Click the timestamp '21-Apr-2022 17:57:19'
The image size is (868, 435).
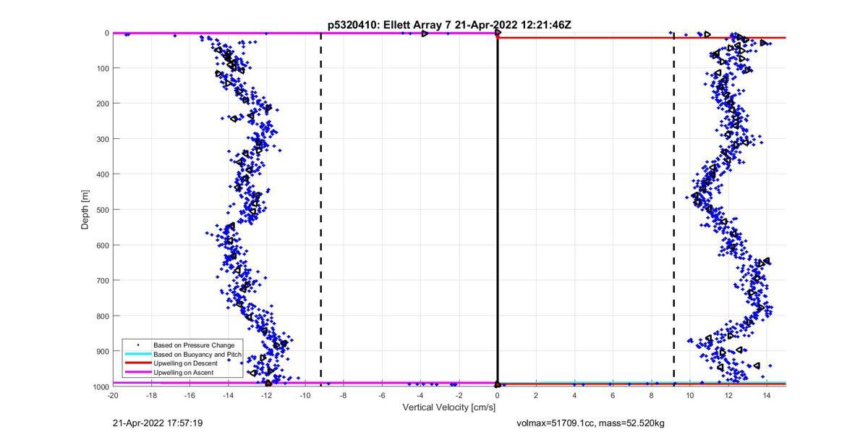158,423
